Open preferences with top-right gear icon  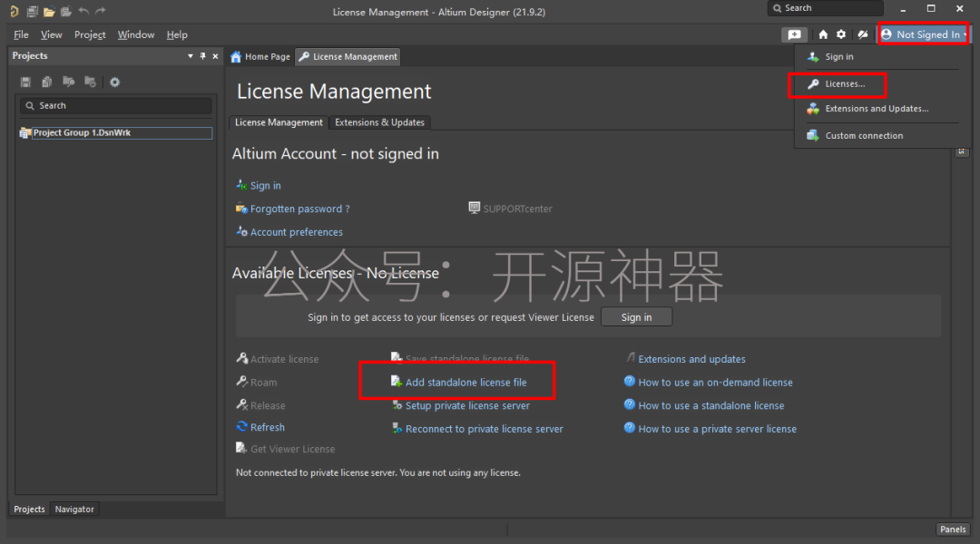841,35
